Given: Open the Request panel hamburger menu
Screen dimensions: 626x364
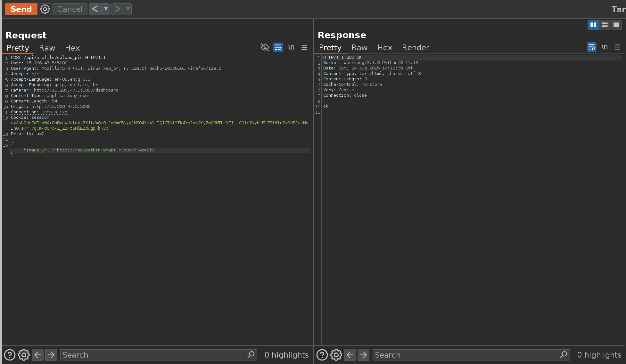Looking at the screenshot, I should coord(304,47).
